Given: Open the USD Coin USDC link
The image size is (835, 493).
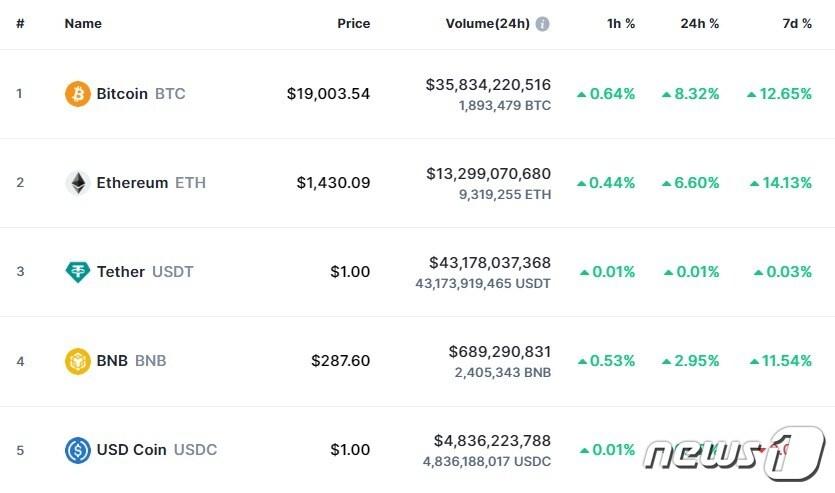Looking at the screenshot, I should (x=156, y=450).
